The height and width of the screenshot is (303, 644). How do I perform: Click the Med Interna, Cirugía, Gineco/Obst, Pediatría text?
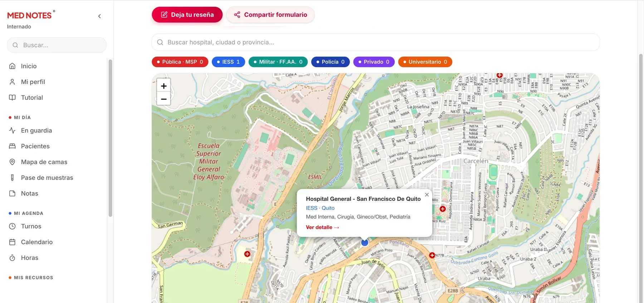[x=358, y=217]
